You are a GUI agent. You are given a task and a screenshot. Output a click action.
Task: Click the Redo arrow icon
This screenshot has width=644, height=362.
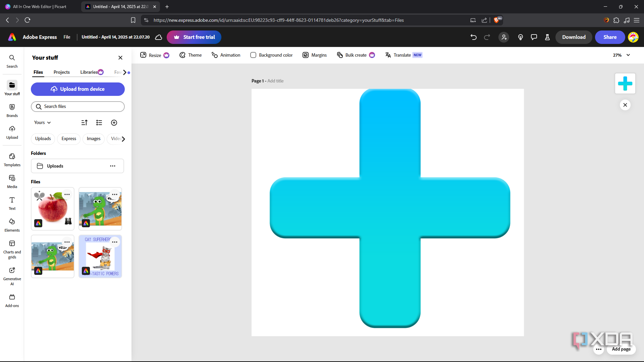(x=487, y=37)
